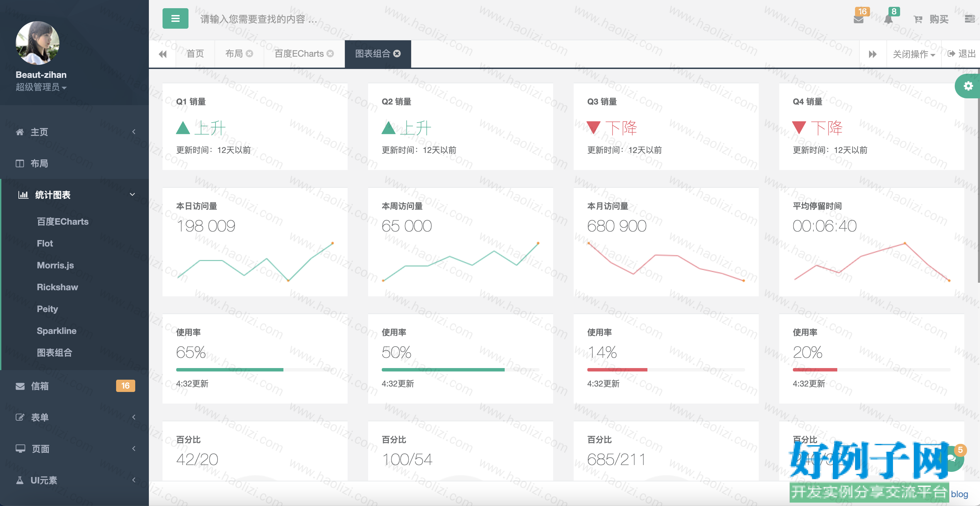
Task: Switch to the 百度ECharts tab
Action: click(299, 54)
